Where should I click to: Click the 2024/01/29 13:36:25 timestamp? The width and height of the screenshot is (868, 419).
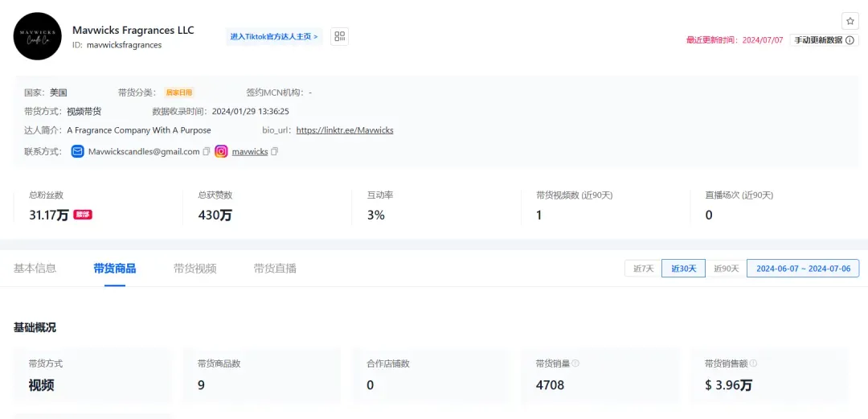(250, 112)
